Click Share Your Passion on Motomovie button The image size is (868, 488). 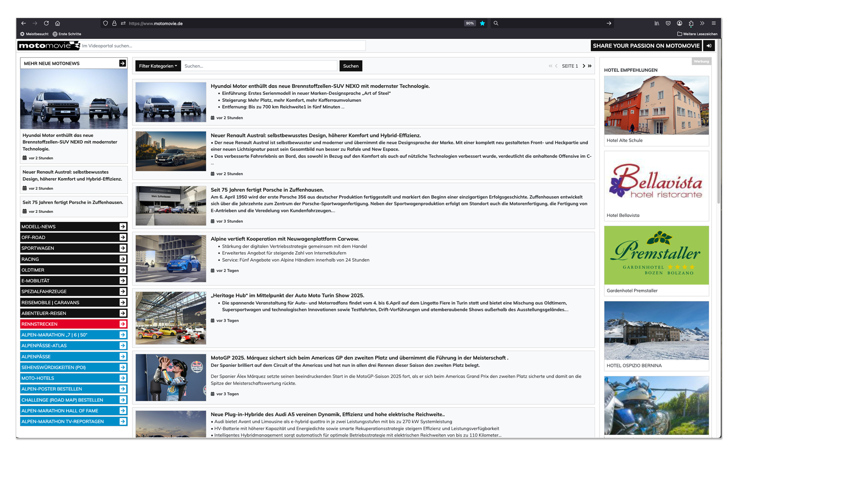point(646,46)
